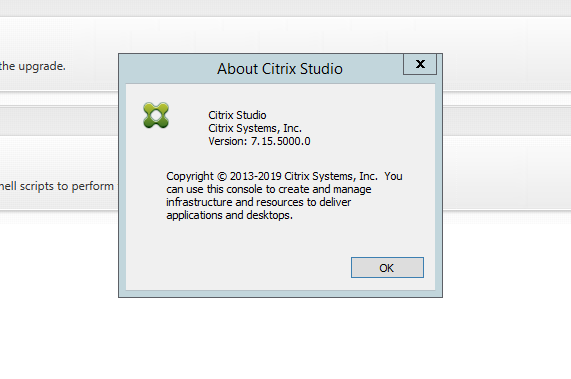Click the copyright © symbol
This screenshot has height=379, width=571.
[221, 177]
